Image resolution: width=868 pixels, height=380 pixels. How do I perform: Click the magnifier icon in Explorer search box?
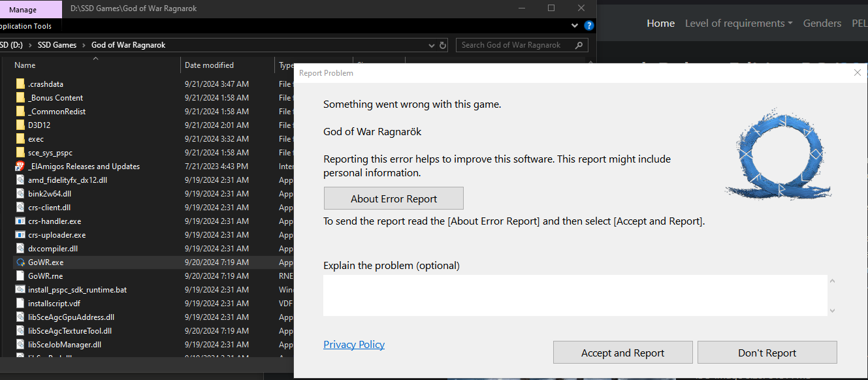[579, 46]
